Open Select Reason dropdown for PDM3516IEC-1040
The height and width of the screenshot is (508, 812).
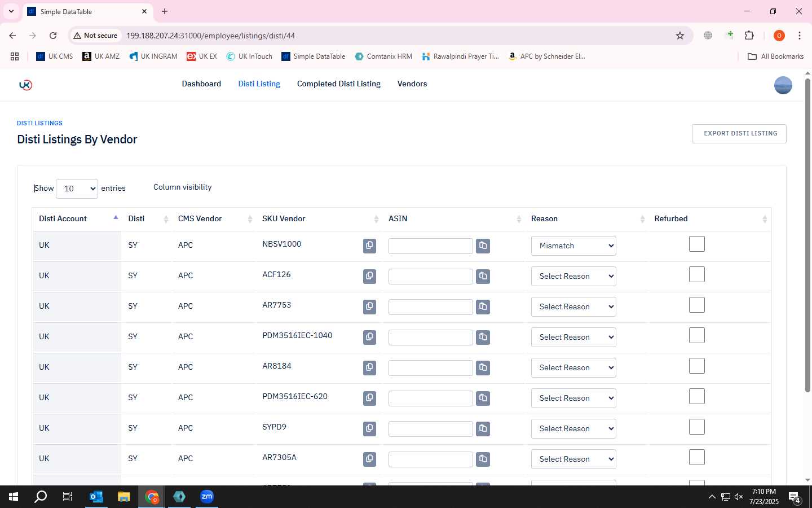[573, 337]
